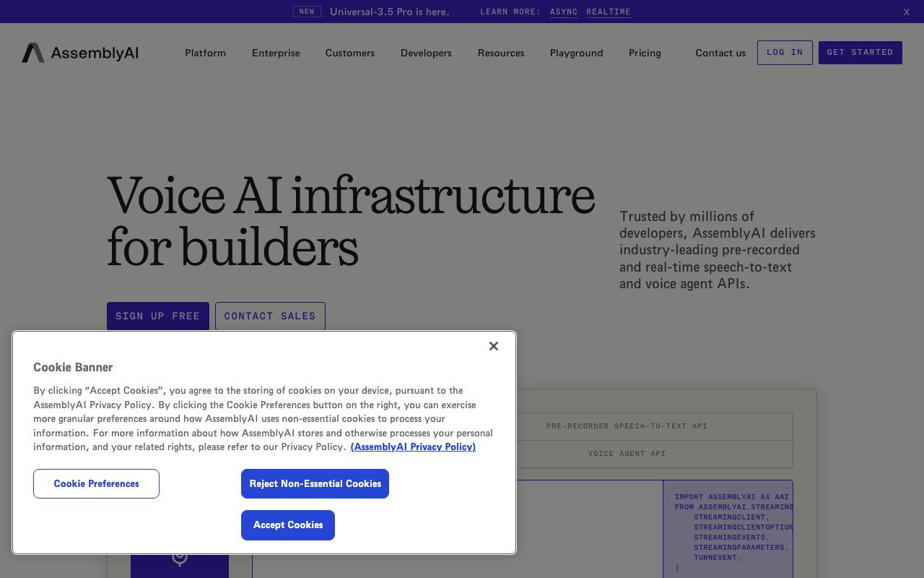Open Cookie Preferences
Viewport: 924px width, 578px height.
(96, 484)
